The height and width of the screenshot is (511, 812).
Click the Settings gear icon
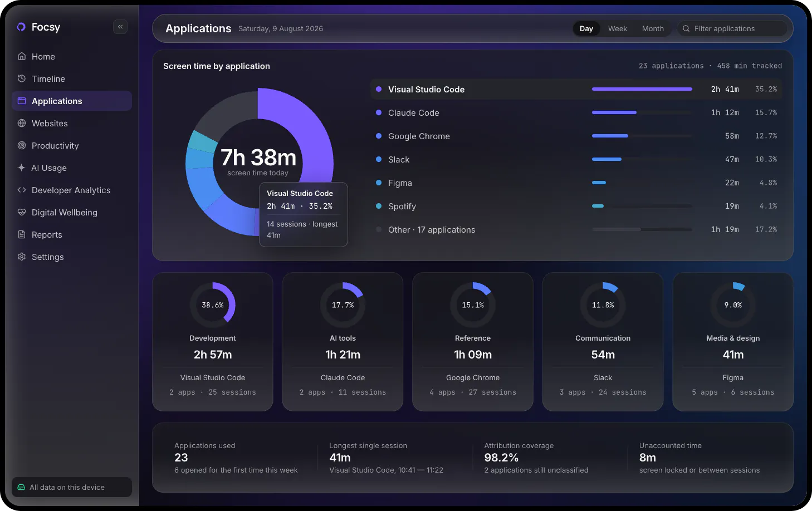(x=22, y=257)
